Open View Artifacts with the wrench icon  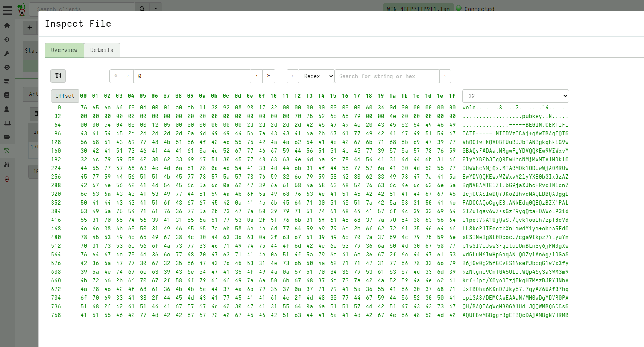pyautogui.click(x=7, y=53)
